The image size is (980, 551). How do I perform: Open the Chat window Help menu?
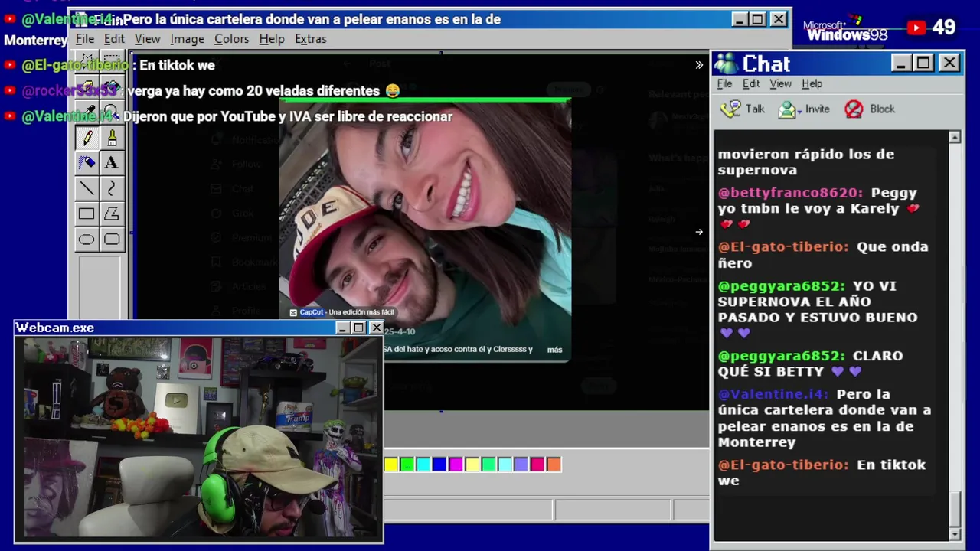click(x=812, y=83)
